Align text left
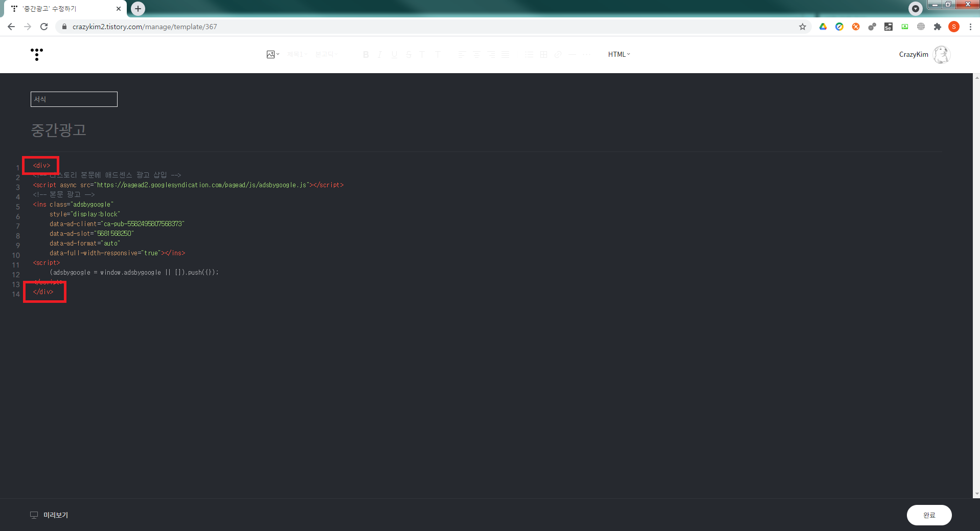The height and width of the screenshot is (531, 980). click(462, 54)
